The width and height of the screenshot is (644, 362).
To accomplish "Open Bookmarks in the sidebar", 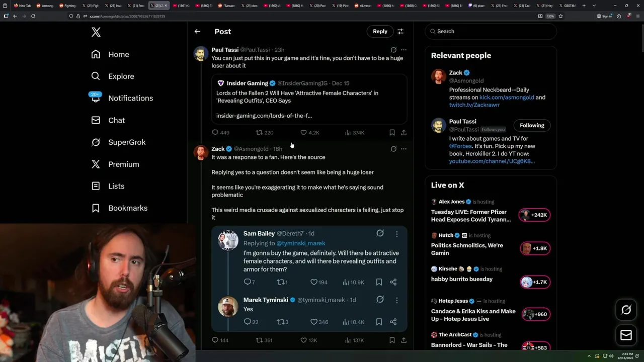I will pos(119,208).
